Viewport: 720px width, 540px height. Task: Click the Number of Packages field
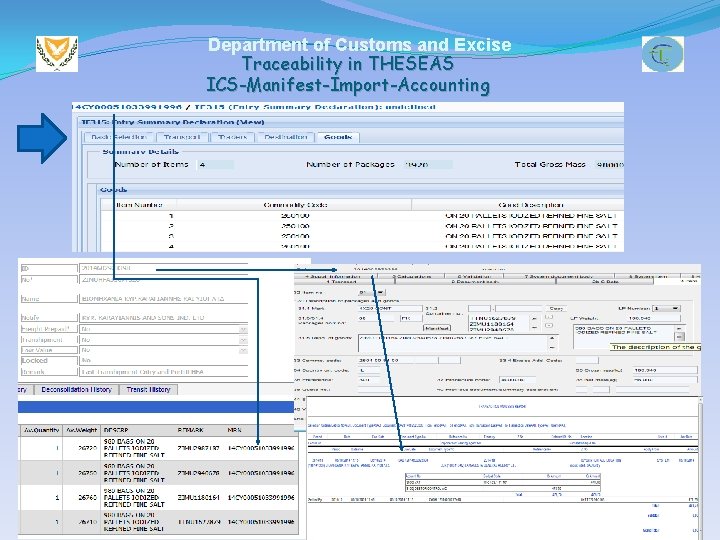(x=428, y=164)
